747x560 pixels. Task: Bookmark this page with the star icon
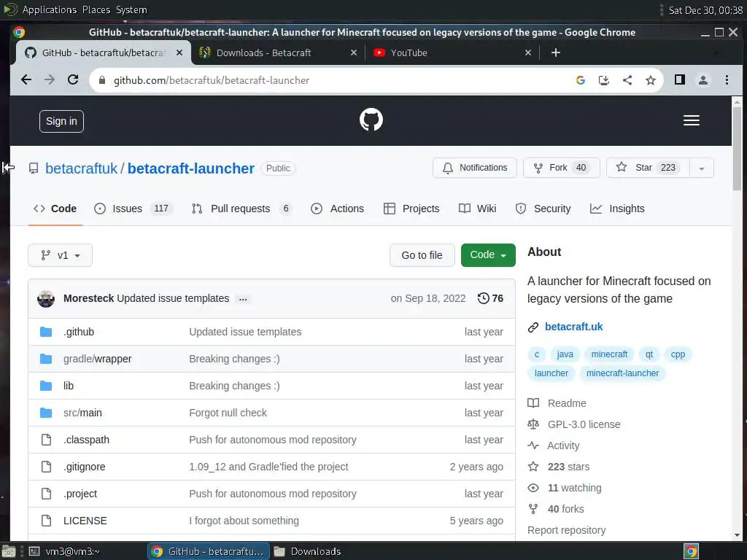[651, 80]
